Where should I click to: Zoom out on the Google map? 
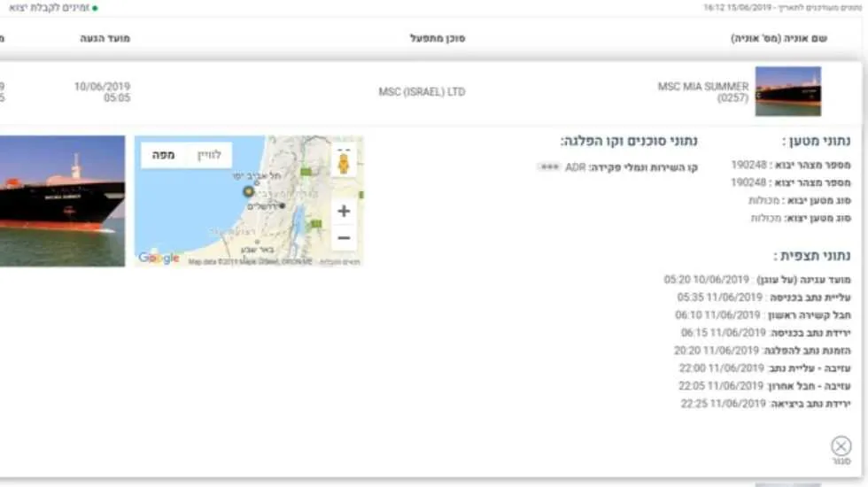point(344,238)
